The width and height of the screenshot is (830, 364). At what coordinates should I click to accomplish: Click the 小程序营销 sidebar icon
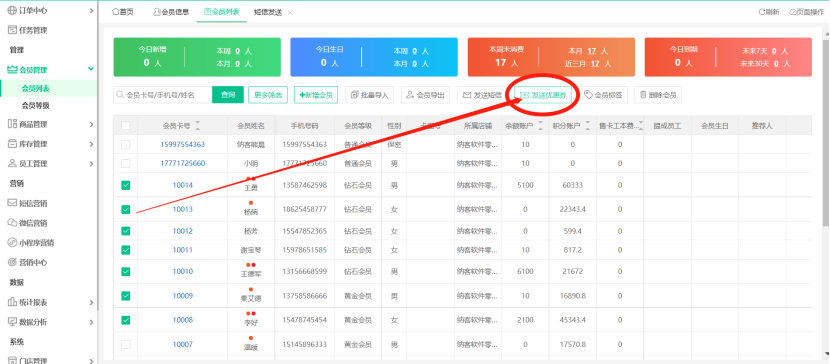click(x=12, y=243)
